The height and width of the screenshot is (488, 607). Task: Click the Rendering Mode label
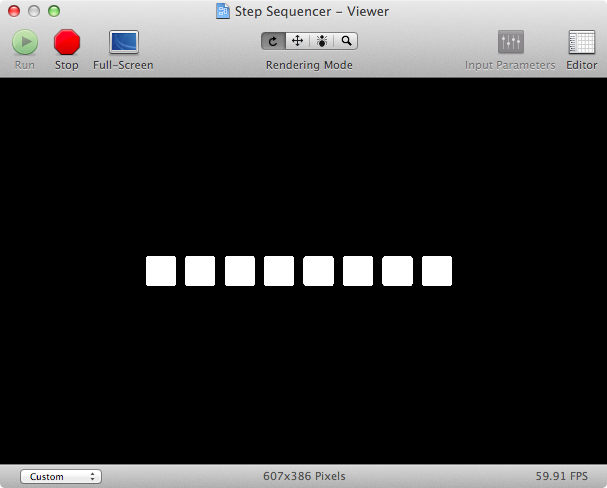coord(309,65)
